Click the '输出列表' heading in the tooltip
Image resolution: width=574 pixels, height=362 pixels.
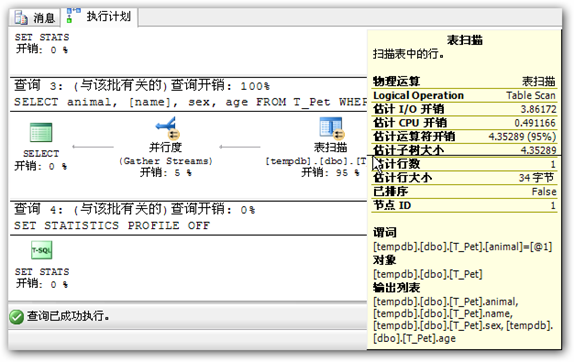(x=396, y=288)
